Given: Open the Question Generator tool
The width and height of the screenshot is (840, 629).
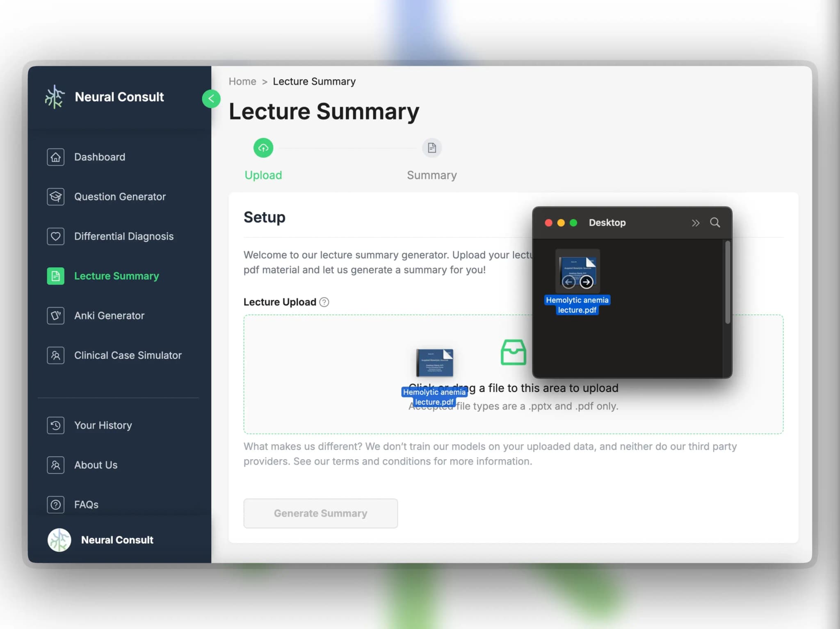Looking at the screenshot, I should tap(120, 196).
